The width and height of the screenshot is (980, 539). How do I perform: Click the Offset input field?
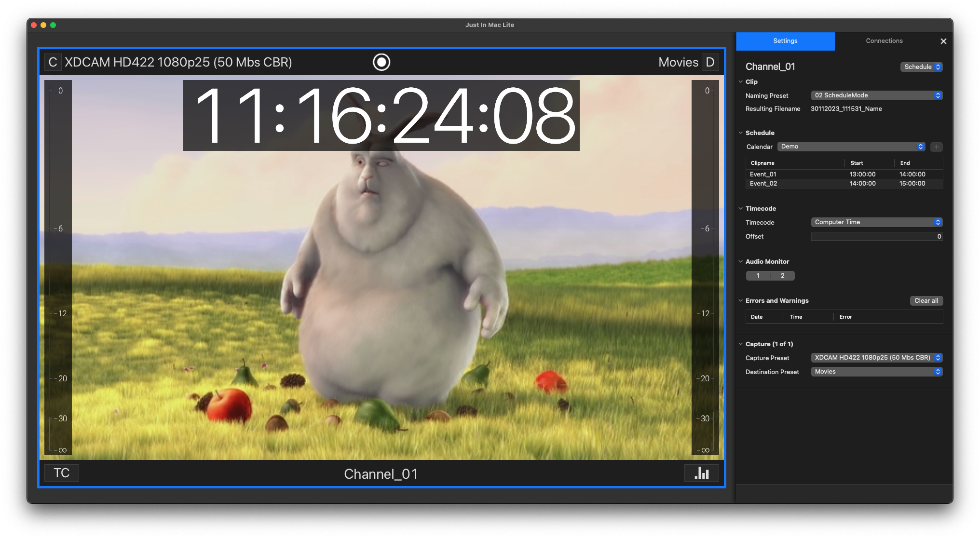point(876,237)
